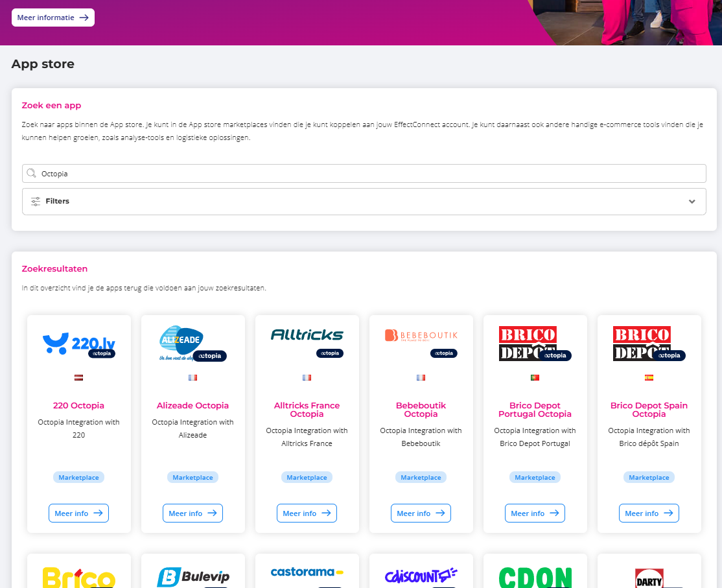Screen dimensions: 722x588
Task: Click the App store heading
Action: (43, 64)
